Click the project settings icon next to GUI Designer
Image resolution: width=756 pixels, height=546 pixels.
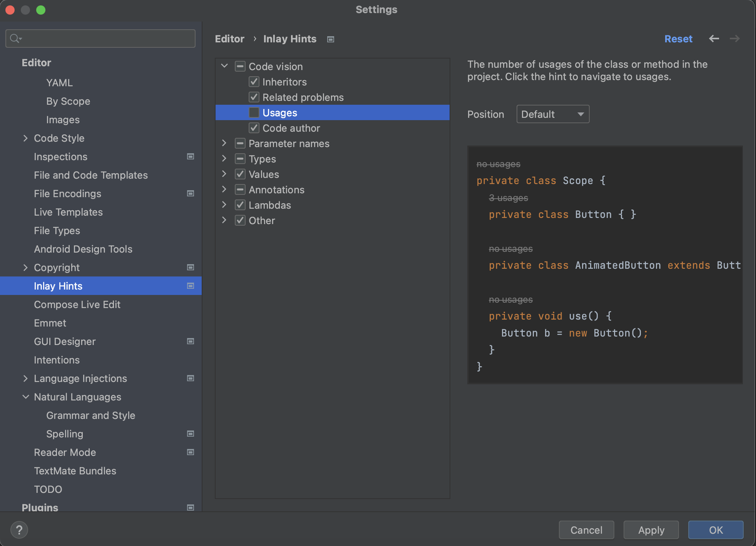190,341
